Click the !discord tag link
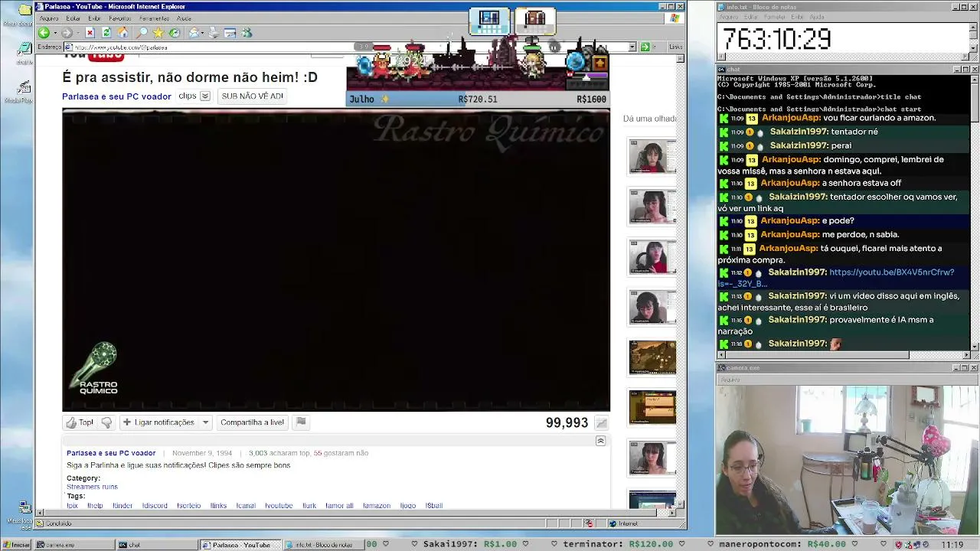The width and height of the screenshot is (980, 551). tap(155, 506)
